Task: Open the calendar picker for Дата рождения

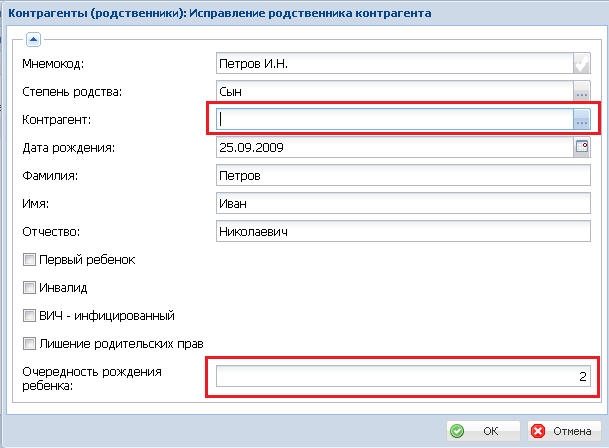Action: (x=582, y=148)
